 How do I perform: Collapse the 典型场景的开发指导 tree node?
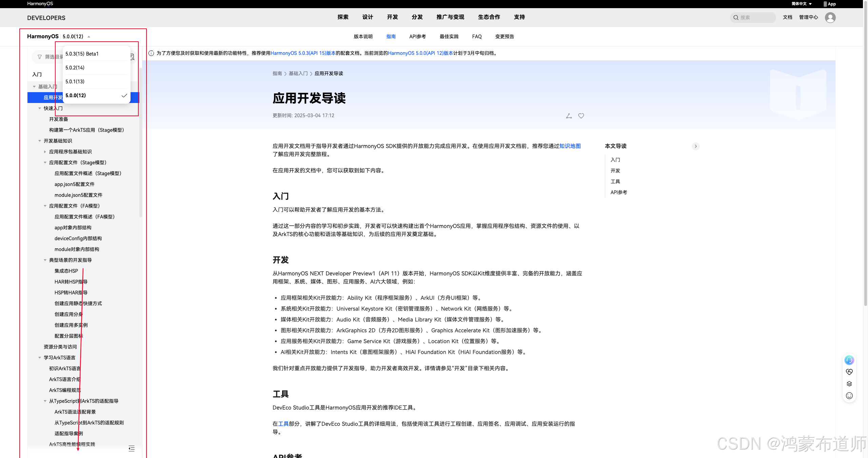point(45,260)
